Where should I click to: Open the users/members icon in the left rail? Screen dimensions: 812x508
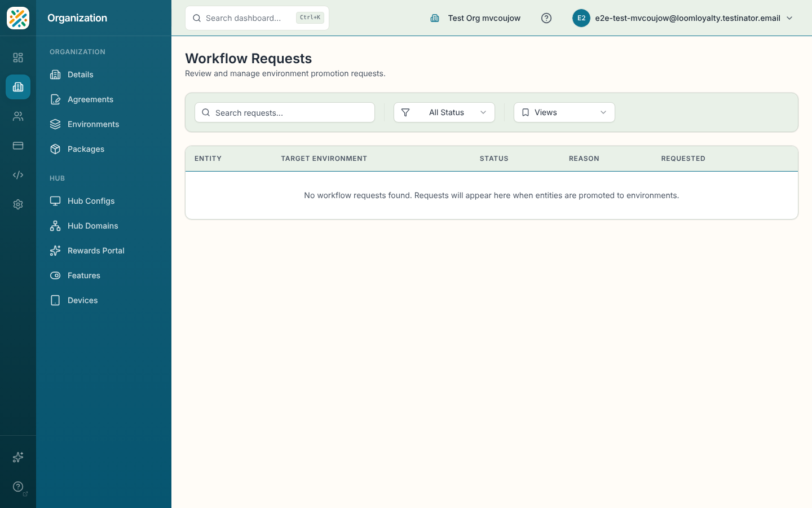pos(18,116)
